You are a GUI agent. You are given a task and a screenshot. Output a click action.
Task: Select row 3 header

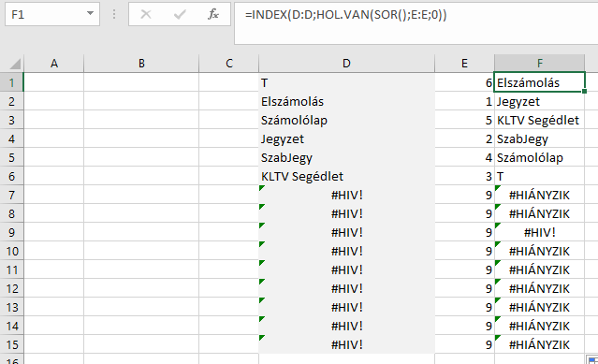(x=11, y=120)
